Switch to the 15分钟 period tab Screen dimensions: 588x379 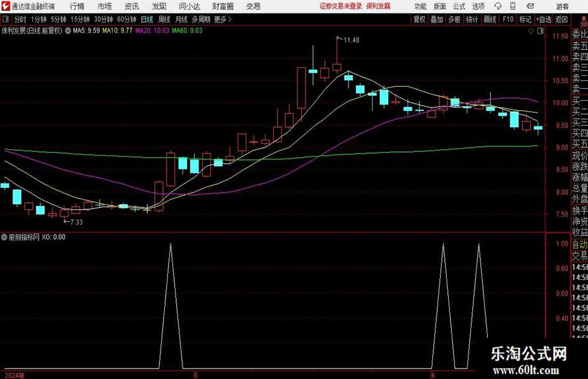(x=80, y=19)
